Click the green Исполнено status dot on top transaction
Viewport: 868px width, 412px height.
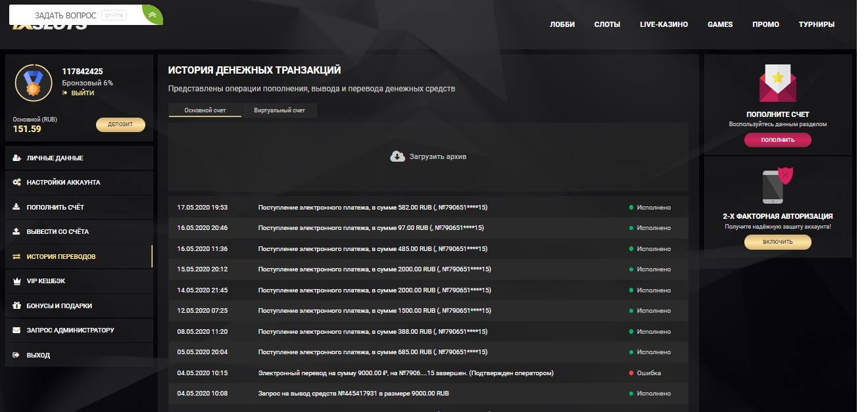coord(631,206)
